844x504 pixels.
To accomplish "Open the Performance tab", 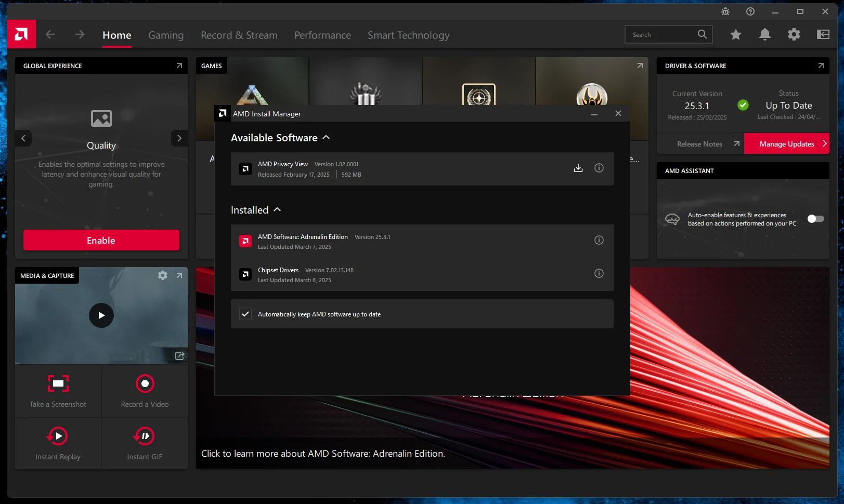I will (x=322, y=35).
